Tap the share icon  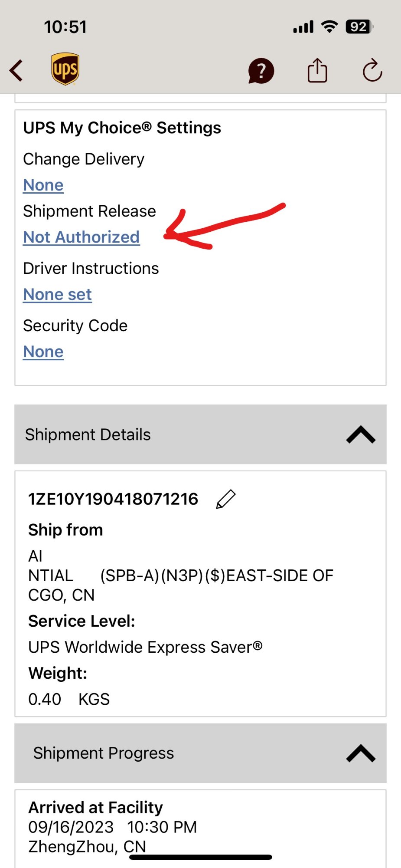[x=317, y=71]
